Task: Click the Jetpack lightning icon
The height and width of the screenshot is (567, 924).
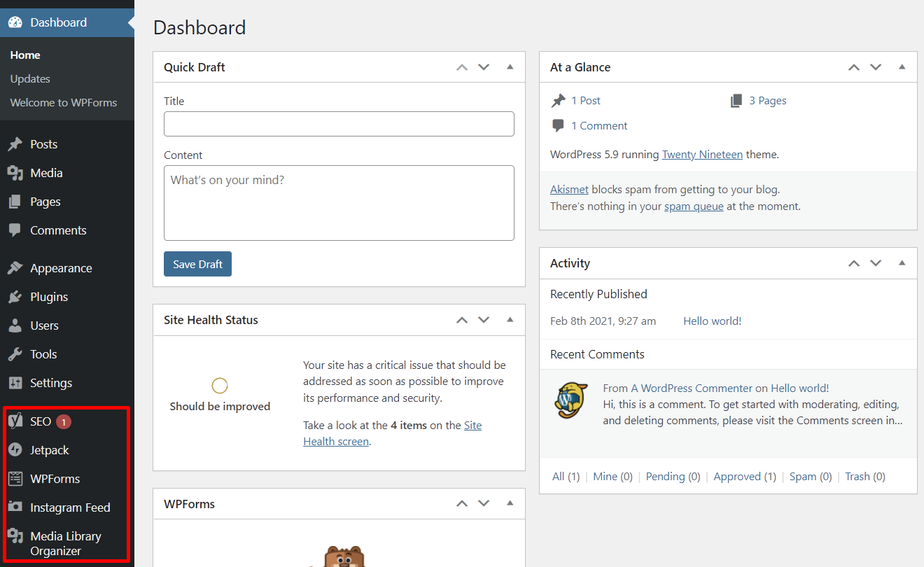Action: pyautogui.click(x=15, y=450)
